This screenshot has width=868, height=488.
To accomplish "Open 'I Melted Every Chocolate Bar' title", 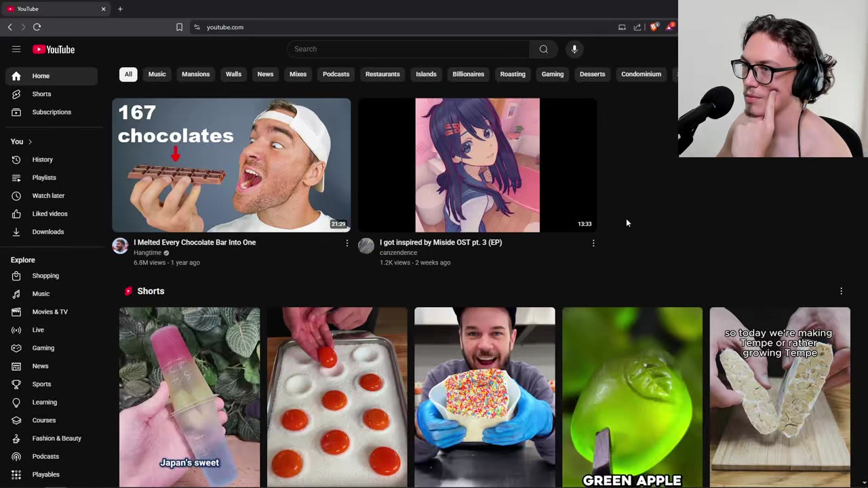I will [195, 242].
